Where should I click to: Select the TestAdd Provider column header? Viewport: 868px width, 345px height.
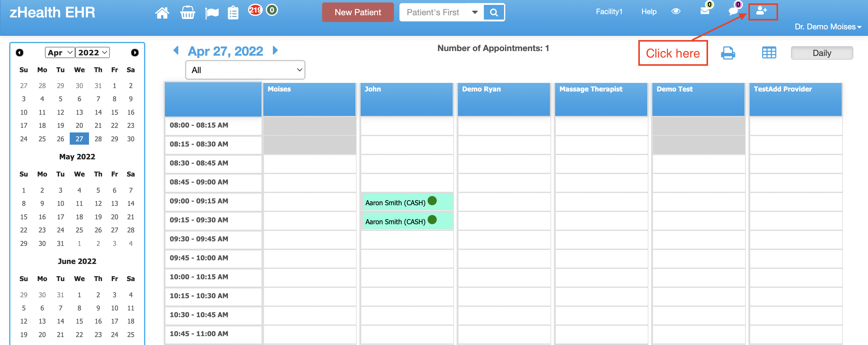click(795, 99)
